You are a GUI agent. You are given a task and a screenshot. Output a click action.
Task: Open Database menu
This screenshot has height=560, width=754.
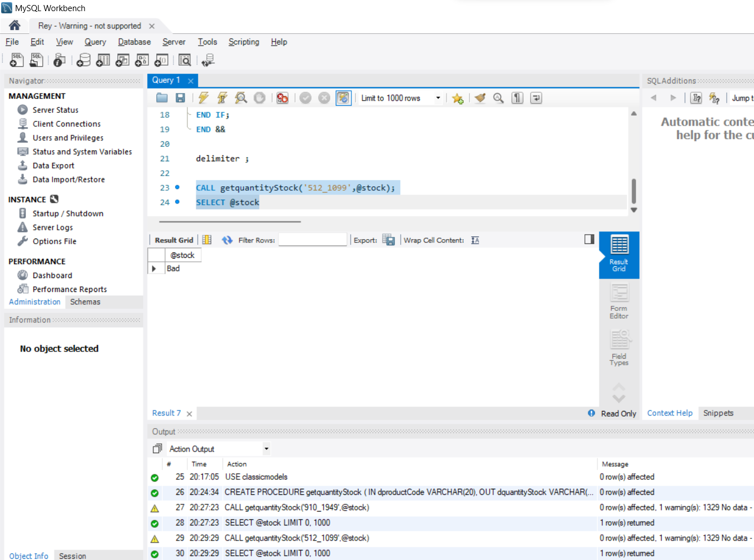tap(134, 42)
